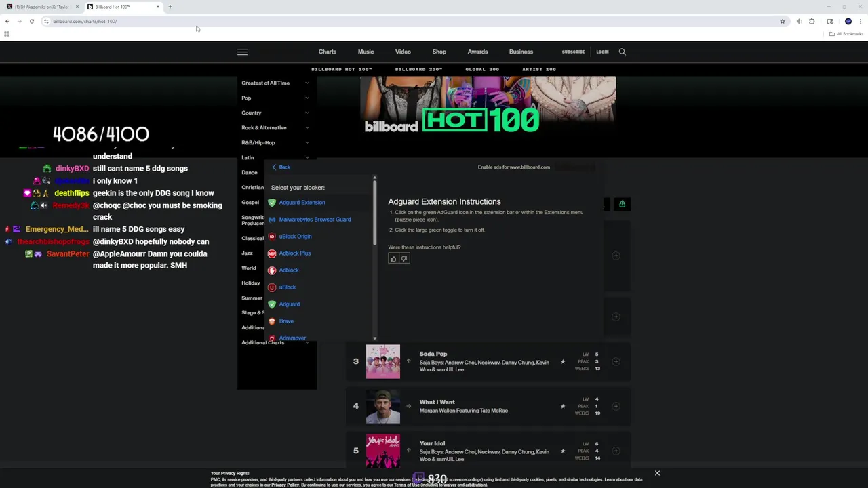The width and height of the screenshot is (868, 488).
Task: Open the What I Want album thumbnail
Action: coord(383,406)
